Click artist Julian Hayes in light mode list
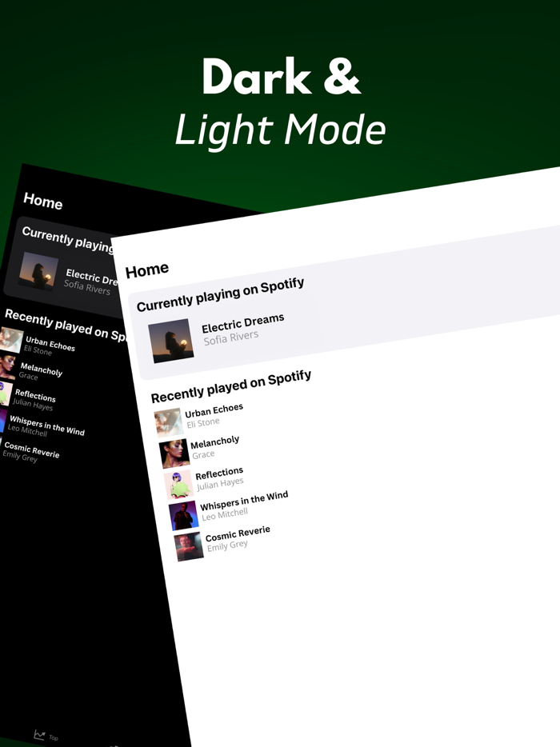This screenshot has height=747, width=560. click(220, 485)
